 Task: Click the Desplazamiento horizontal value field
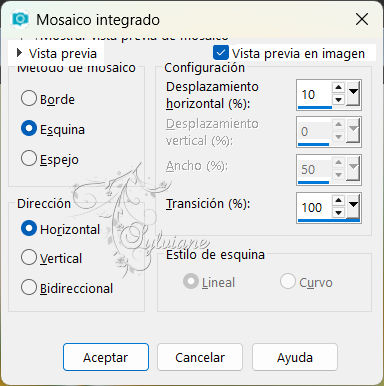[315, 94]
